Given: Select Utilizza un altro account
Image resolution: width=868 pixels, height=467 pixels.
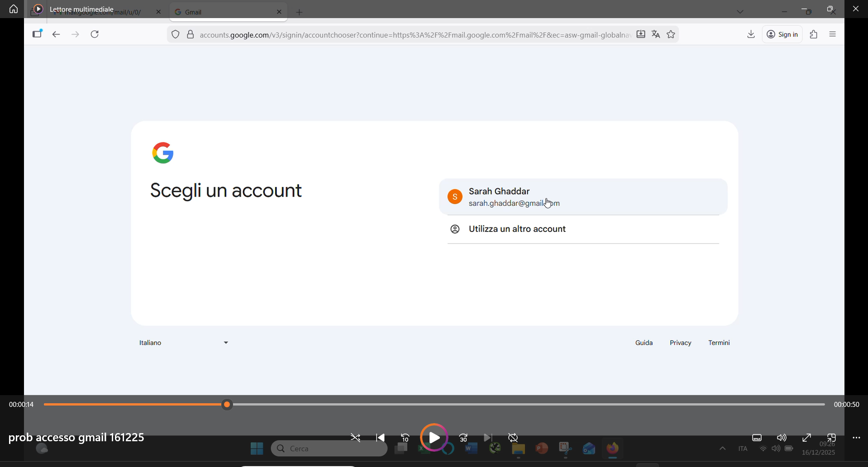Looking at the screenshot, I should click(583, 229).
